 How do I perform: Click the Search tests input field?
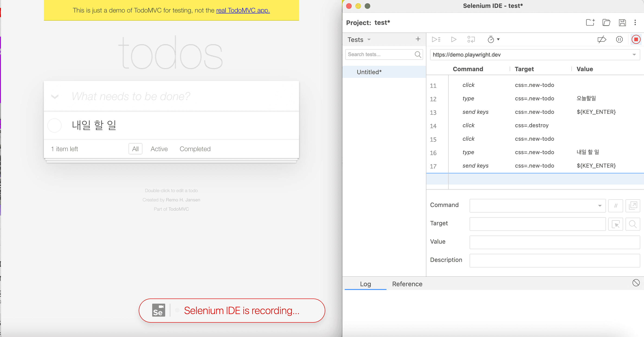tap(380, 54)
